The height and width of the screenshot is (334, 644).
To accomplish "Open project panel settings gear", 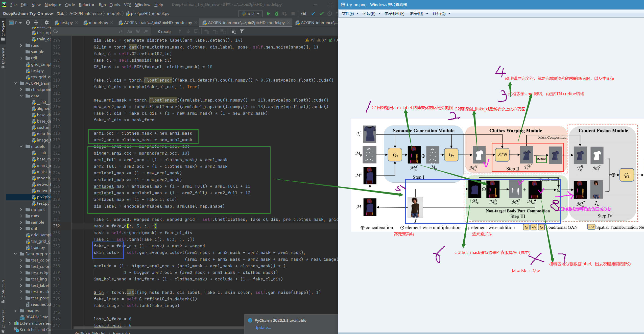I will click(x=46, y=22).
